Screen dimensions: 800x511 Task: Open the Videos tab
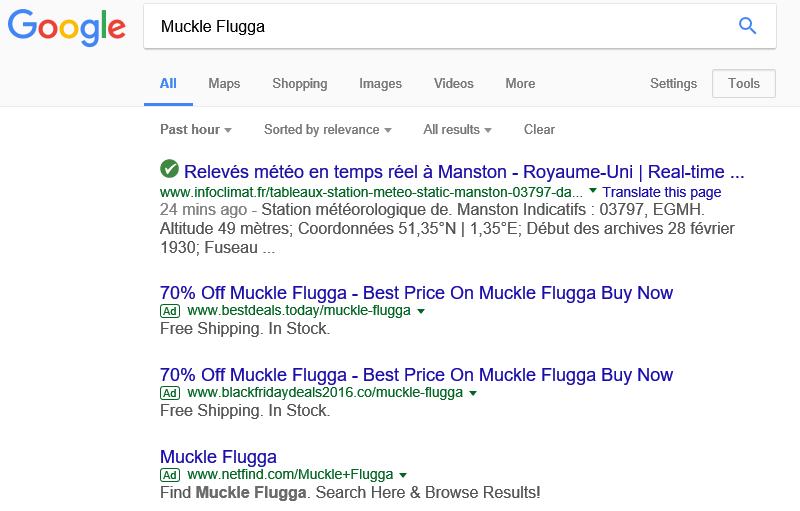click(454, 84)
